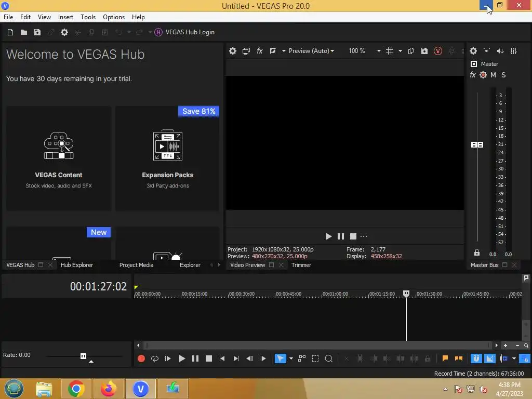Insert region with double orange flags icon
Viewport: 532px width, 399px height.
point(459,358)
